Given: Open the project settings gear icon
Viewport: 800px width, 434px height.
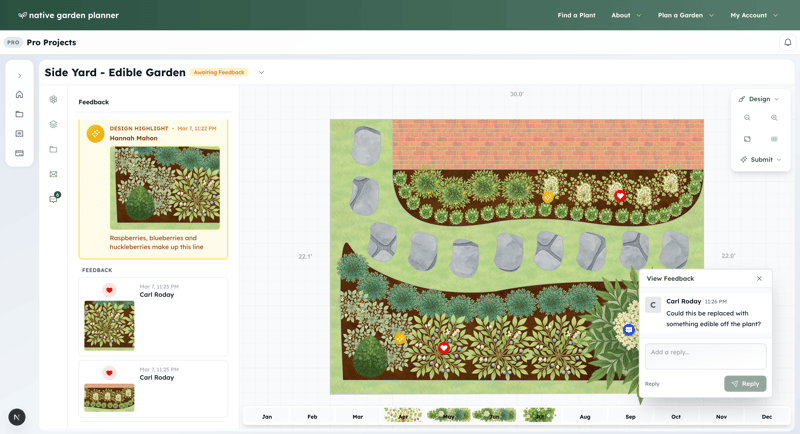Looking at the screenshot, I should click(54, 100).
